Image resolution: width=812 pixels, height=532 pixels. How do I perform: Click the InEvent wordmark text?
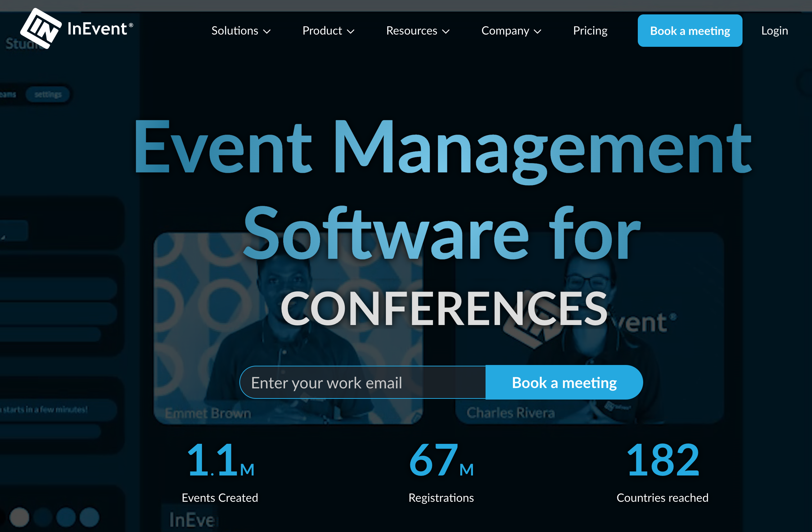100,29
